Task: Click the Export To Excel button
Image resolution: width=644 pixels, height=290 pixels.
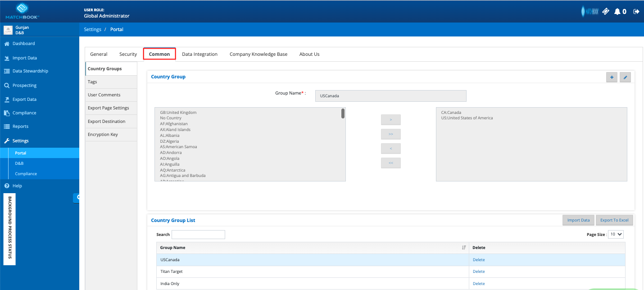Action: [615, 220]
